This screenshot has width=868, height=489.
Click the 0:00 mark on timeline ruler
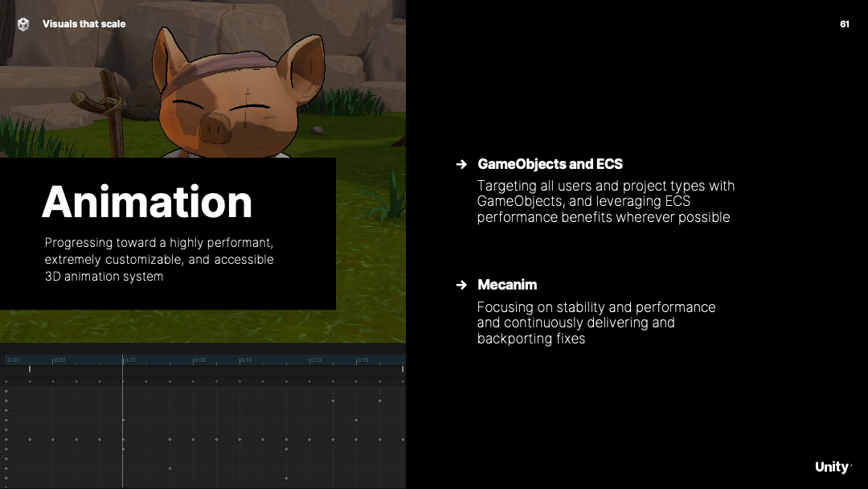click(x=14, y=360)
